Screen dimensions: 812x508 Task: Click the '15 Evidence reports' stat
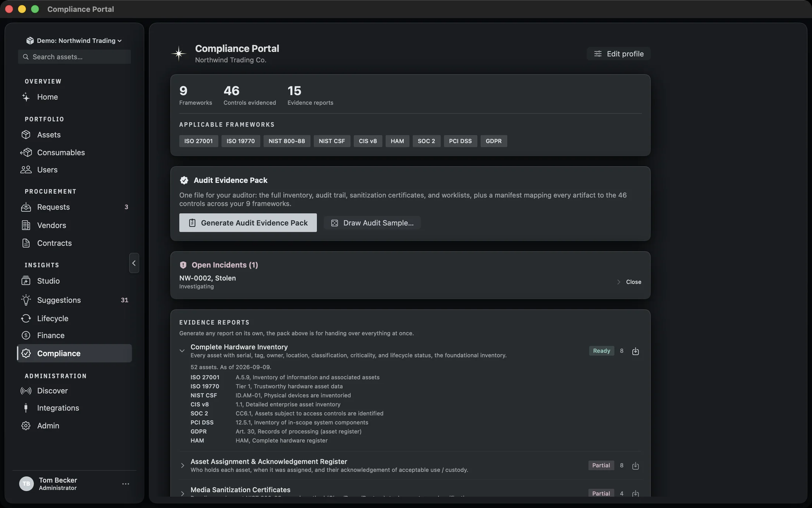(x=310, y=95)
